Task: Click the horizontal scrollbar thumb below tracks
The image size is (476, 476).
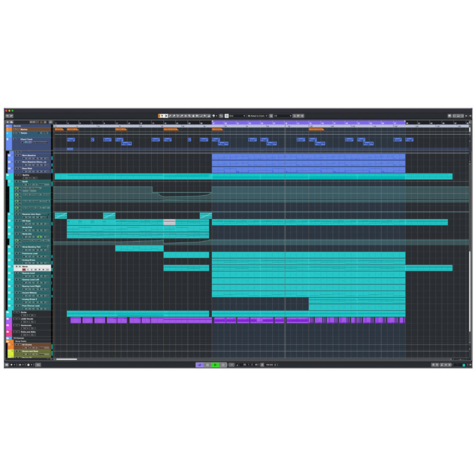Action: pyautogui.click(x=66, y=359)
